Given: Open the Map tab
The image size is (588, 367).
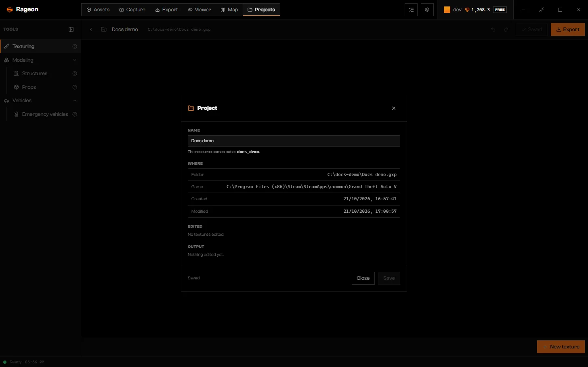Looking at the screenshot, I should pyautogui.click(x=229, y=10).
